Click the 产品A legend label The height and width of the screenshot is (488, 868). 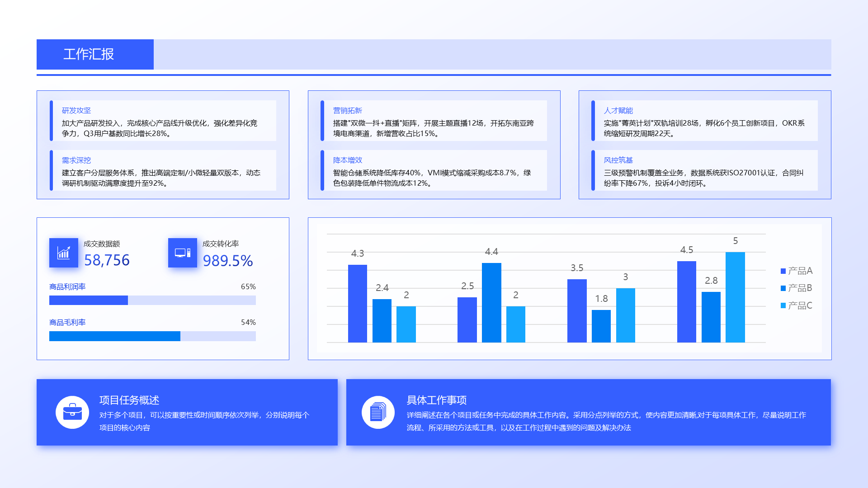pyautogui.click(x=800, y=271)
